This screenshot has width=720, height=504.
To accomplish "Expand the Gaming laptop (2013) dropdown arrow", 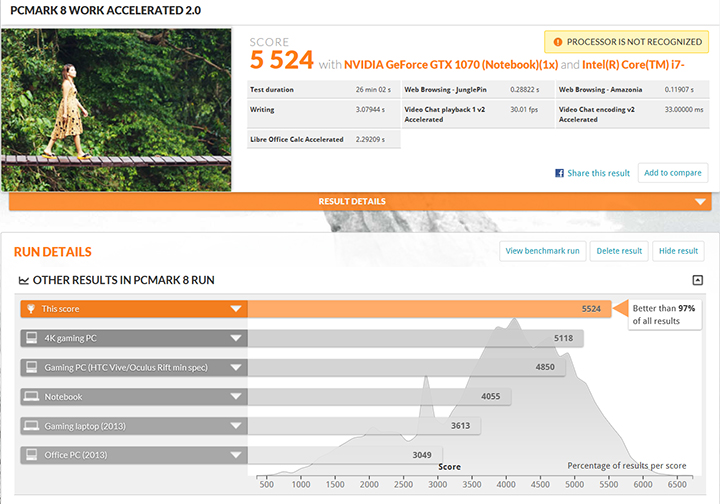I will pos(236,426).
